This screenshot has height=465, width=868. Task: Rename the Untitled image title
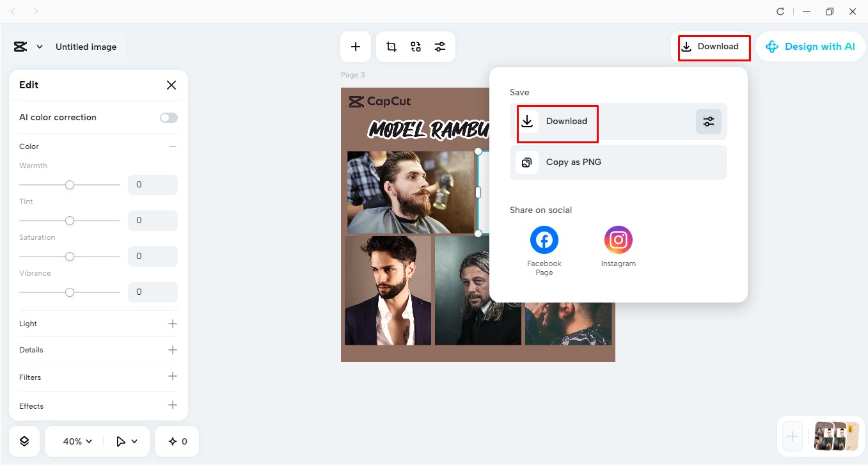pos(86,47)
